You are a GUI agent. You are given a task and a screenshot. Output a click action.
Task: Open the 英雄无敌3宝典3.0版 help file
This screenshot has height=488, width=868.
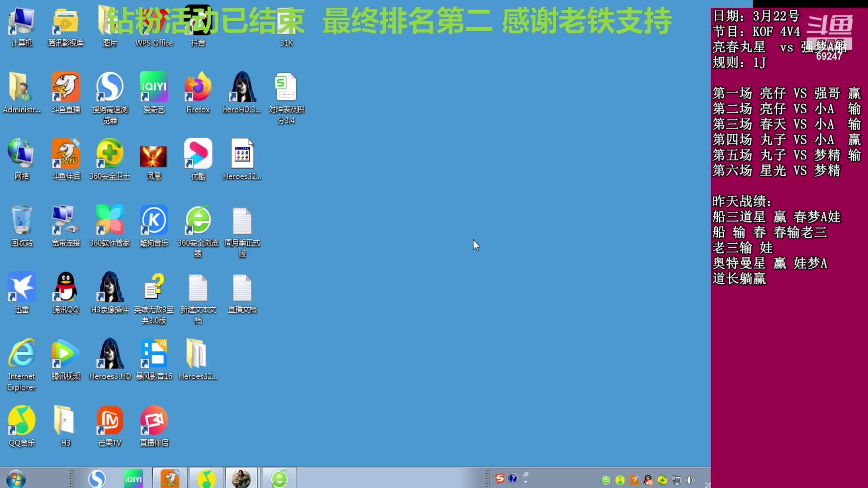click(154, 298)
